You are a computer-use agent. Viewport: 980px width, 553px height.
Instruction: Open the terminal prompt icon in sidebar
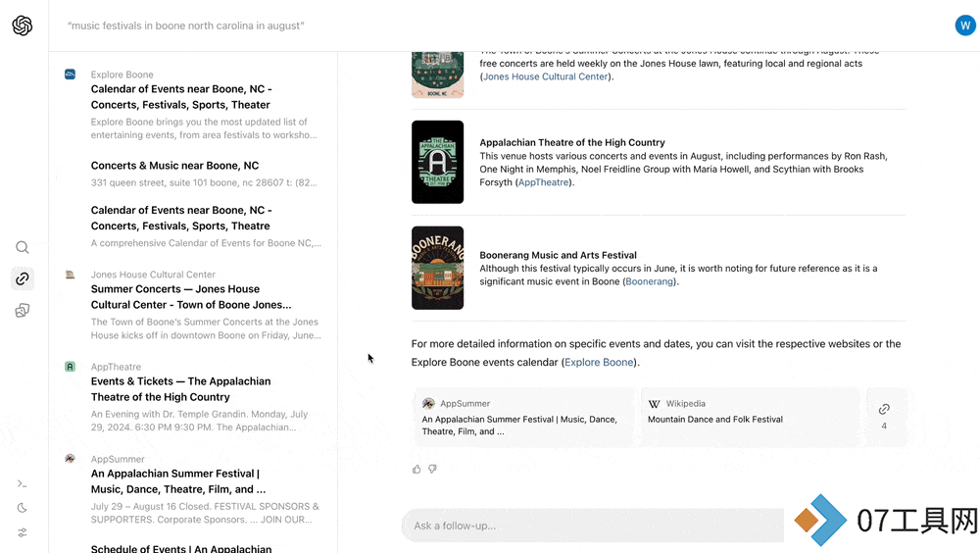pos(23,483)
